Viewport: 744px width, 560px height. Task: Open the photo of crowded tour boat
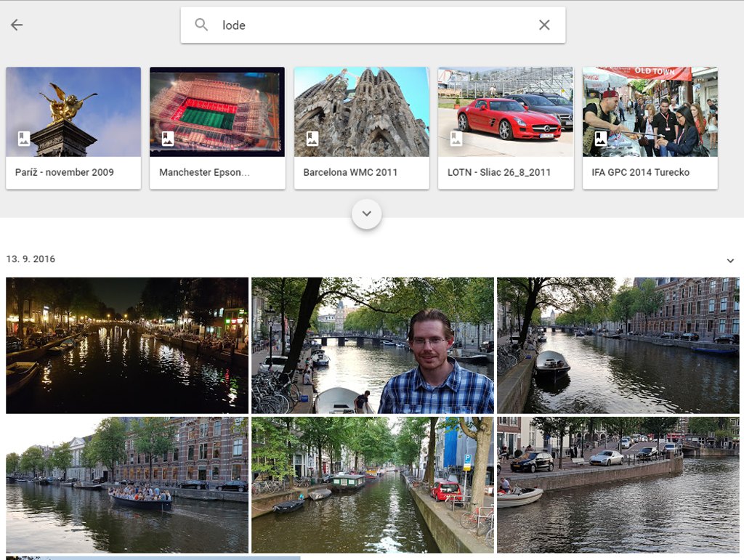(x=127, y=484)
